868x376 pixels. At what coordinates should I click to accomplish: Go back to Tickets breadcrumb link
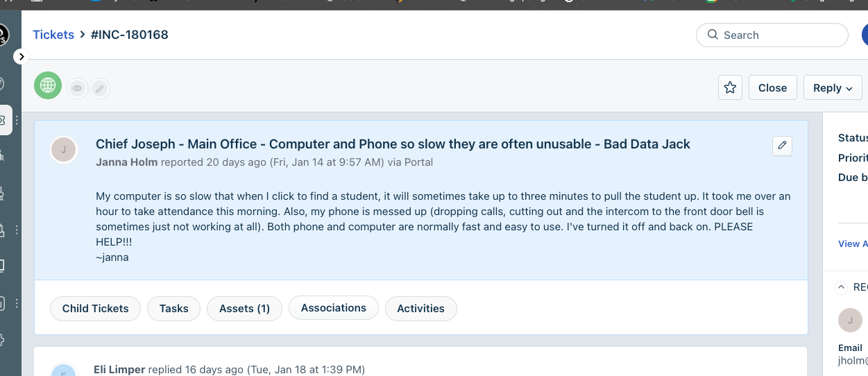(53, 35)
